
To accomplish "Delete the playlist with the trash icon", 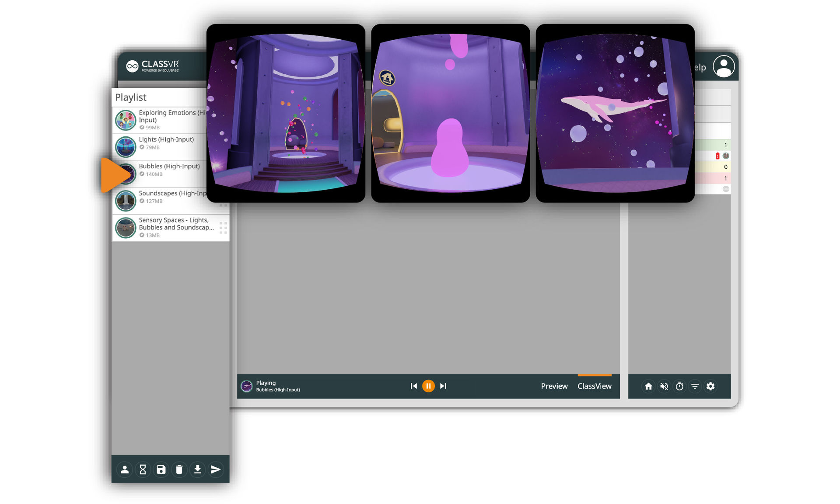I will 179,469.
